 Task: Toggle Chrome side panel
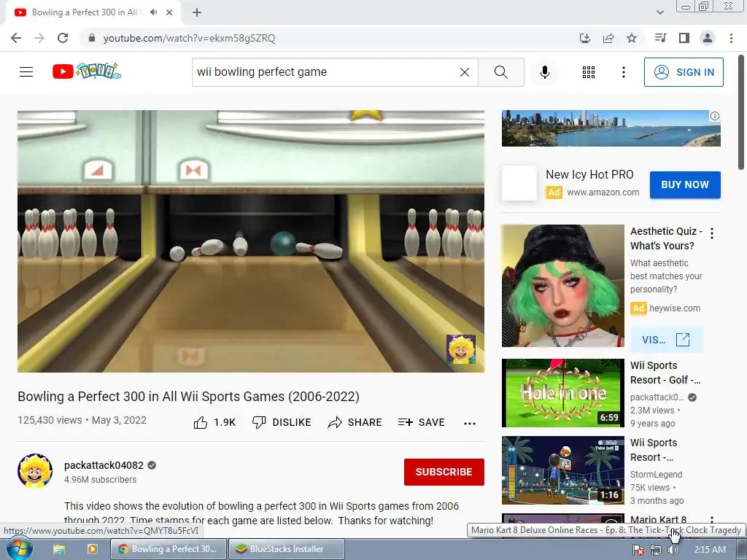coord(684,38)
